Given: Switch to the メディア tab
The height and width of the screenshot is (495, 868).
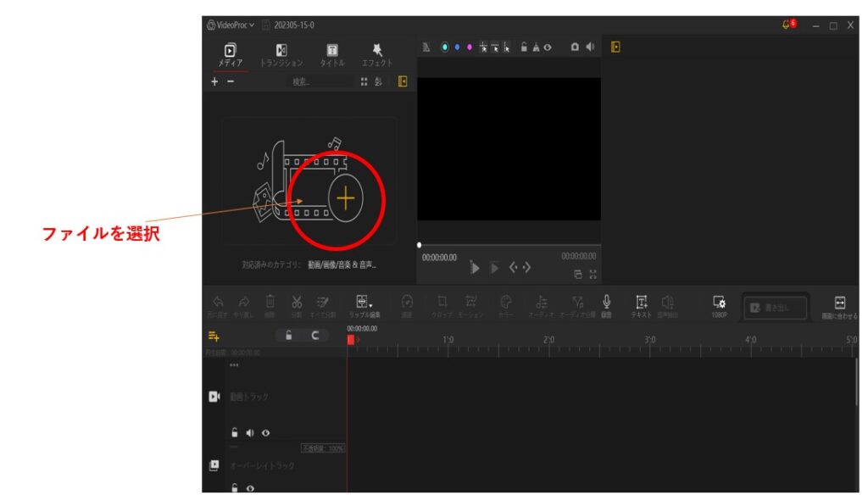Looking at the screenshot, I should coord(230,55).
